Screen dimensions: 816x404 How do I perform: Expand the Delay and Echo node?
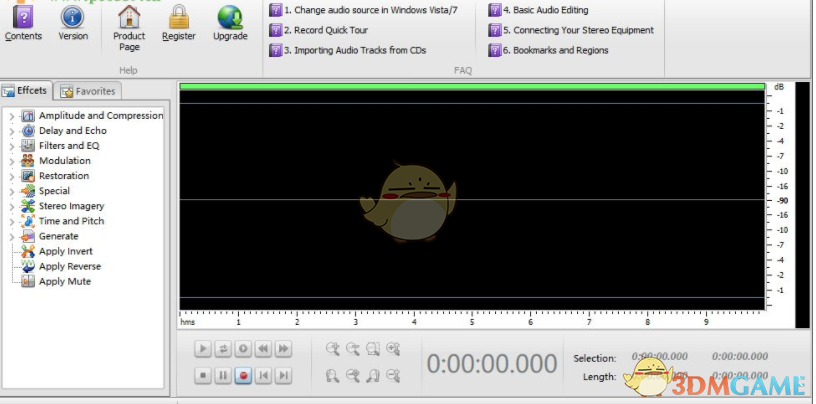(x=12, y=131)
